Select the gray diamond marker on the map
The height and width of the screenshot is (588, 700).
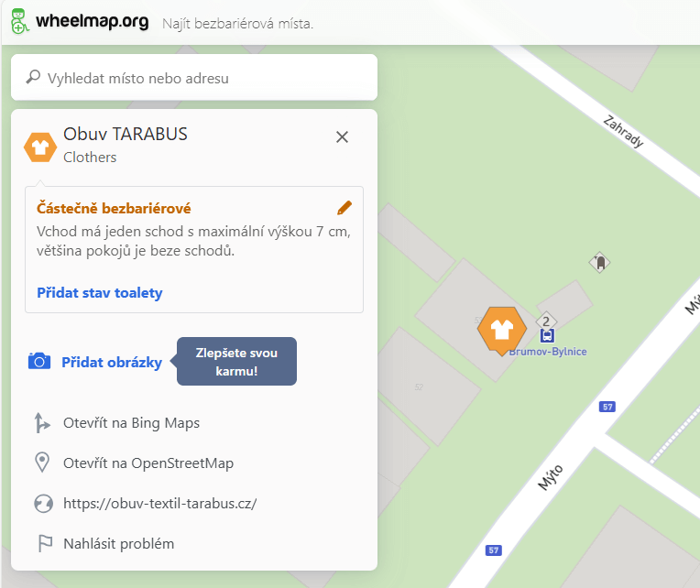pyautogui.click(x=599, y=263)
